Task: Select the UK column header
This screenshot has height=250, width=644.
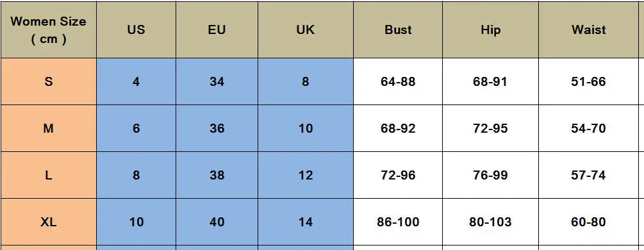Action: click(x=306, y=29)
